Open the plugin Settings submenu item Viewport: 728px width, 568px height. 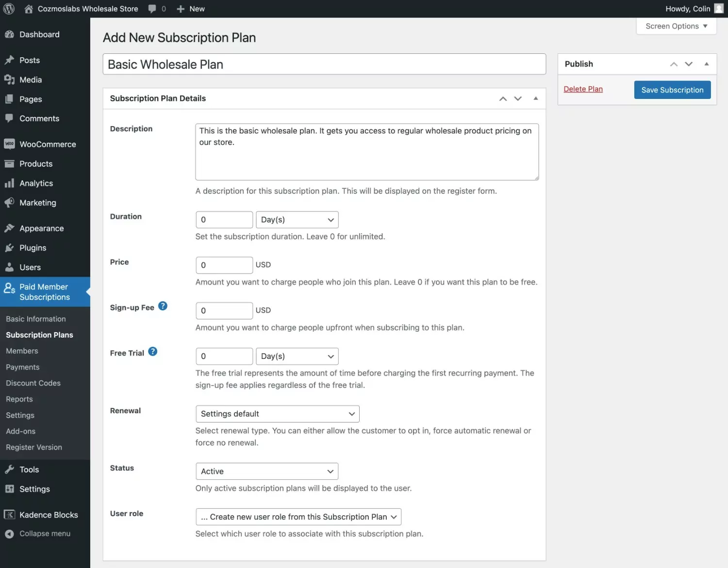click(x=20, y=415)
